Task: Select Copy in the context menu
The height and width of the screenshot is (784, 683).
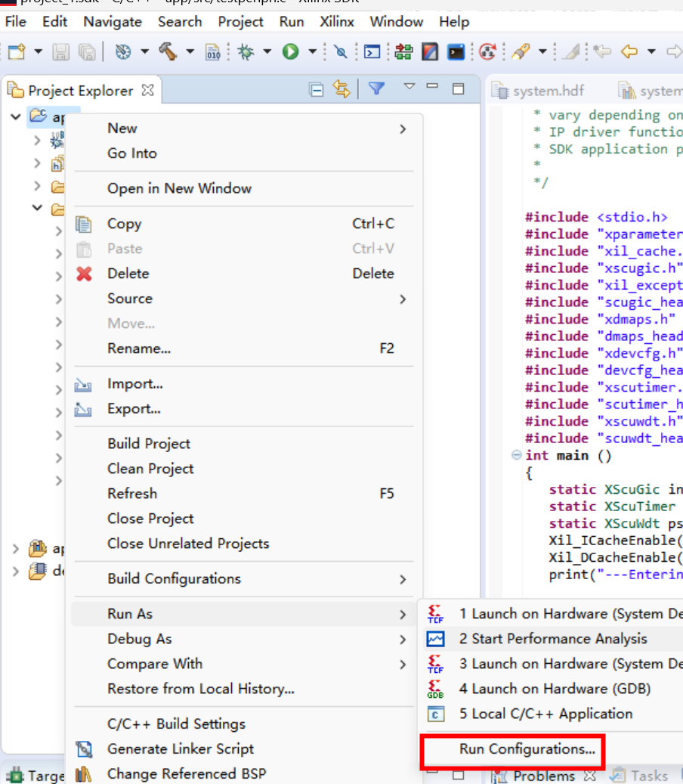Action: click(244, 224)
